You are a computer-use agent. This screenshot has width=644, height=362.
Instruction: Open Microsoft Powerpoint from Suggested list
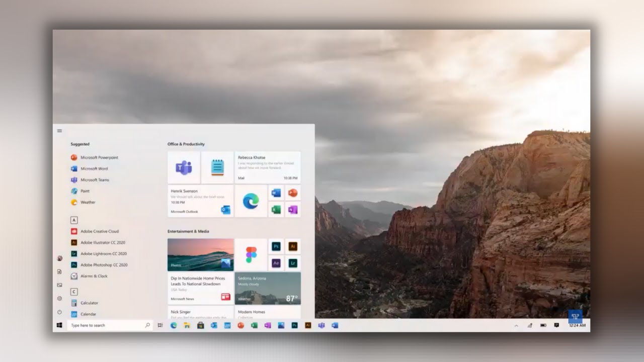(95, 157)
